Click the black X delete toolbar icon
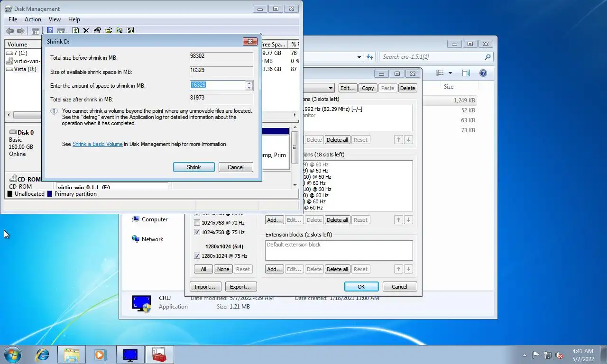Screen dimensions: 607x364 point(86,31)
